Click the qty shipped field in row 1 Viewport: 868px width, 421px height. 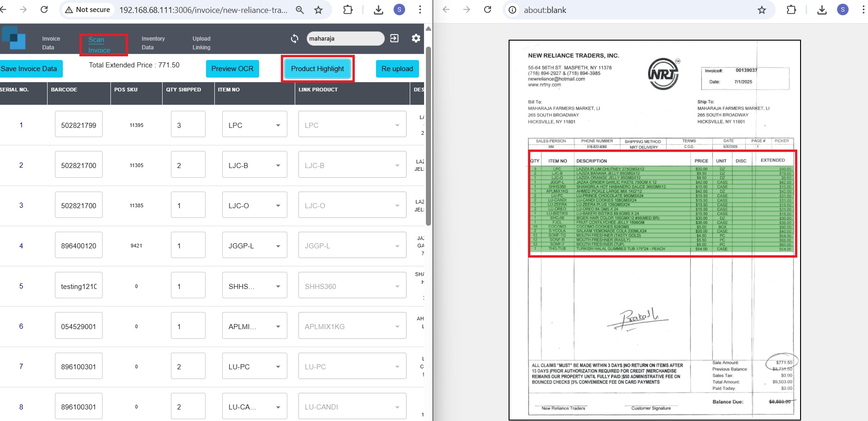(x=188, y=124)
